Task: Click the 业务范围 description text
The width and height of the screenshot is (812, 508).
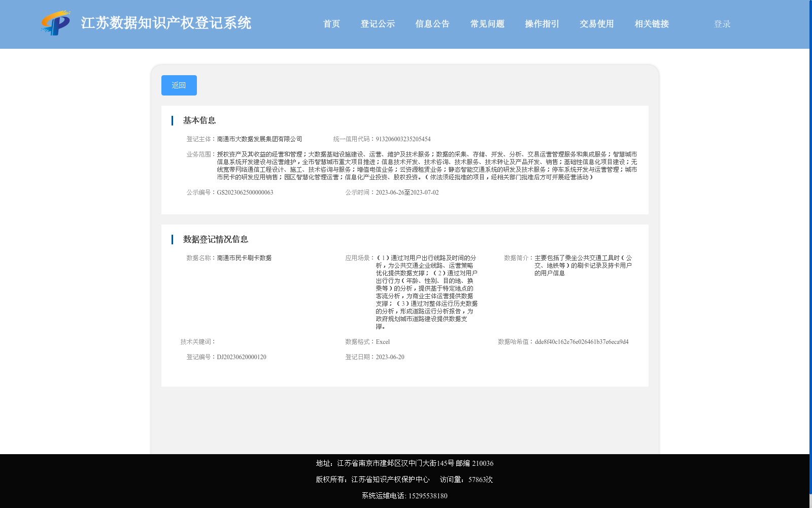Action: click(x=427, y=166)
